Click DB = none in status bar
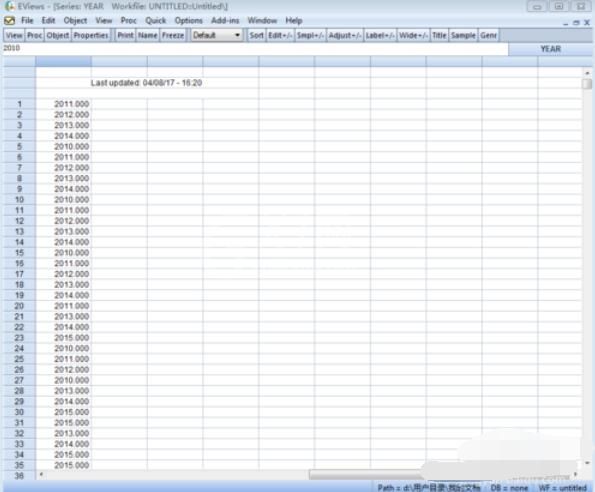The width and height of the screenshot is (595, 492). 509,487
